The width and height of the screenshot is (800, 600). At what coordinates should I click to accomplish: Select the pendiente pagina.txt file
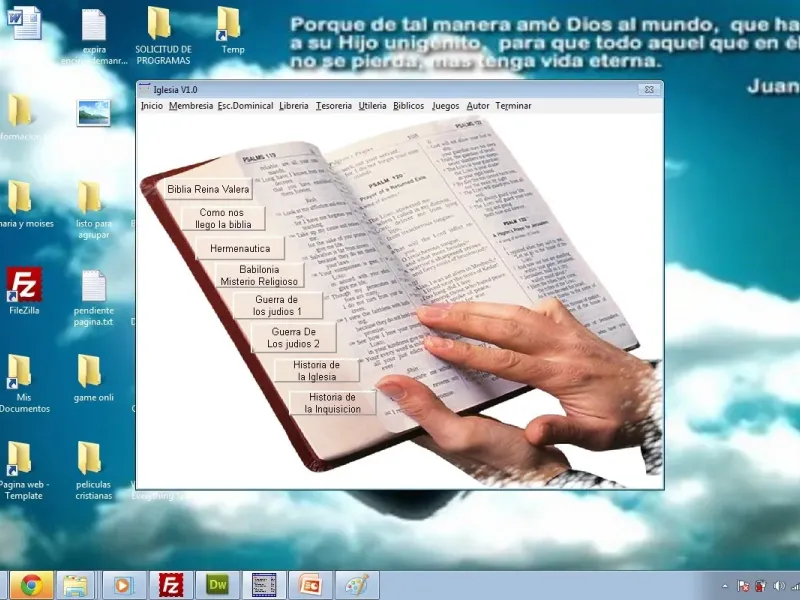coord(93,298)
